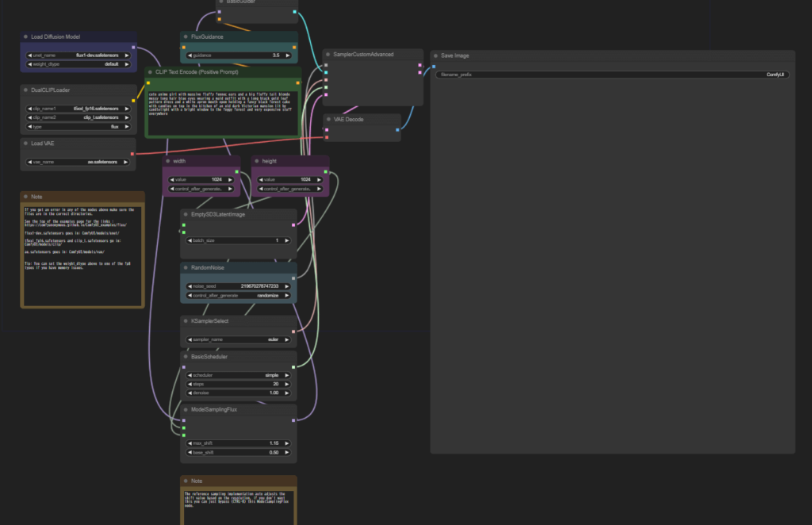The width and height of the screenshot is (812, 525).
Task: Collapse the FluxGuidance node via its dot
Action: coord(186,36)
